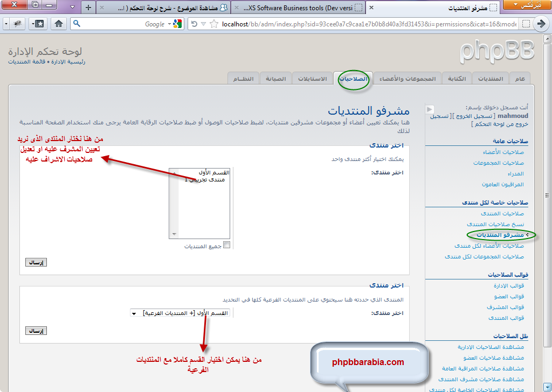Open صلاحيات المجموعات لكل منتدى link
552x392 pixels.
click(484, 257)
